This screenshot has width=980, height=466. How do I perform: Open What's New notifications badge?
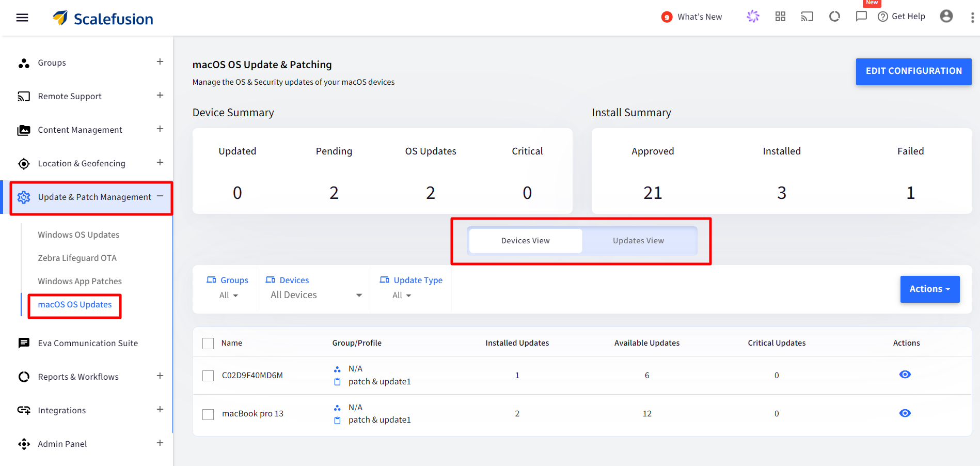click(x=667, y=17)
